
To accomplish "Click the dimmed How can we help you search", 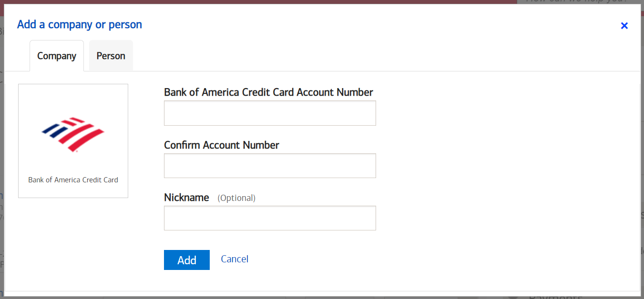I will (x=577, y=1).
